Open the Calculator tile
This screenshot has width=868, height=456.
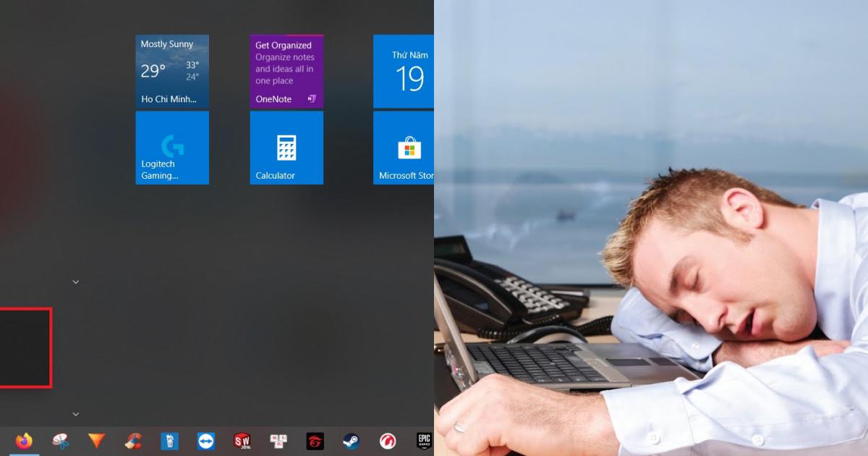(286, 148)
